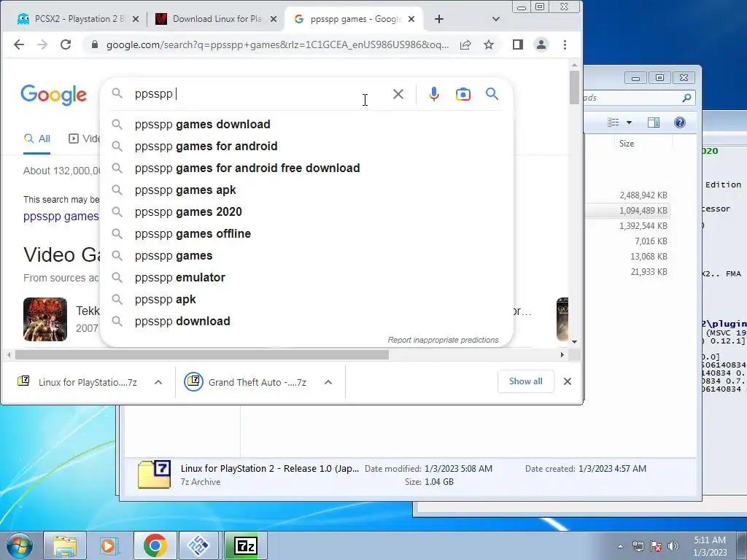Click Explorer search magnifier icon
Screen dimensions: 747x560
(686, 98)
